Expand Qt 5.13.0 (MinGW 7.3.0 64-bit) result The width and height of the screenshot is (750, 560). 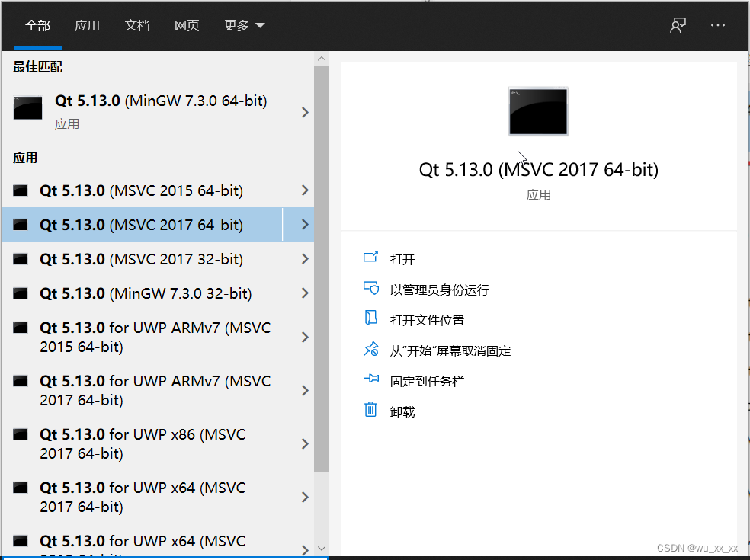[x=305, y=112]
